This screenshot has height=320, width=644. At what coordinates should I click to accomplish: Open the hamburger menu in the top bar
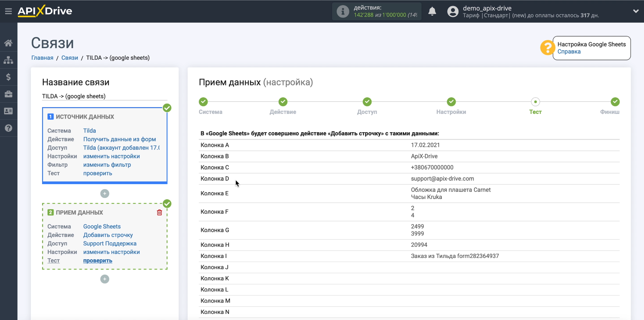(8, 11)
